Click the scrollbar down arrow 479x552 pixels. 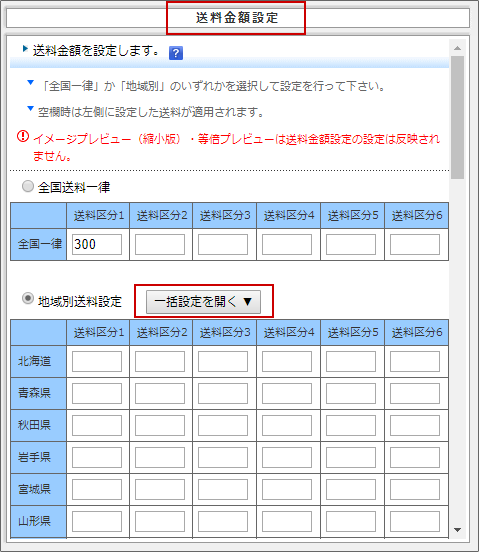pyautogui.click(x=458, y=529)
